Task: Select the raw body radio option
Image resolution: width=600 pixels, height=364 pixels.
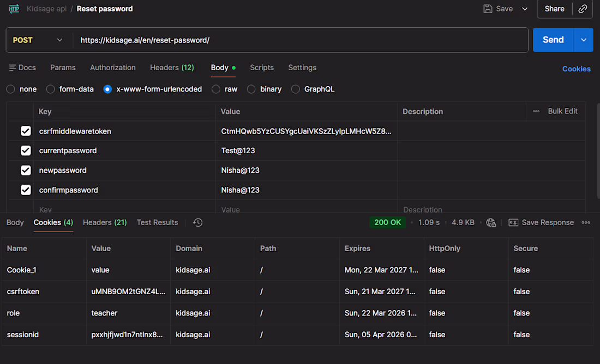Action: pos(216,89)
